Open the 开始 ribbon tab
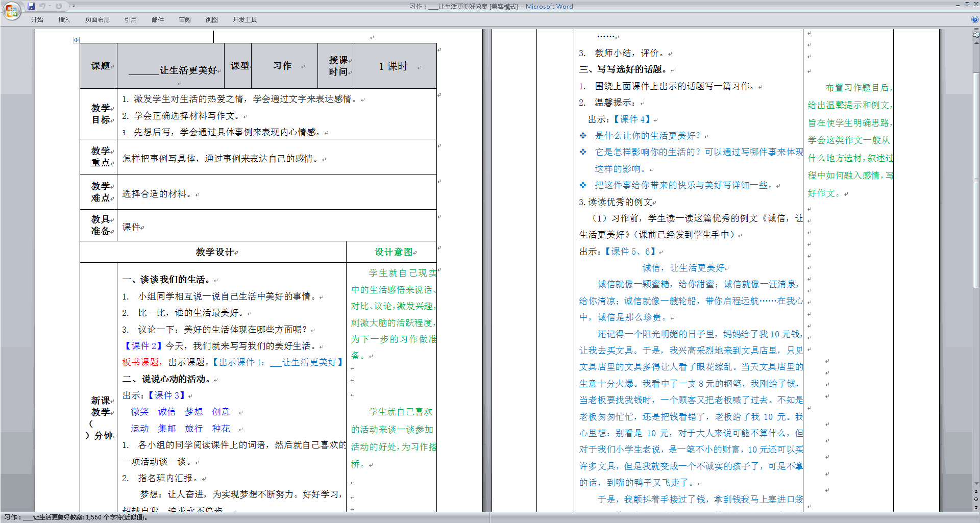Screen dimensions: 980x523 [37, 20]
